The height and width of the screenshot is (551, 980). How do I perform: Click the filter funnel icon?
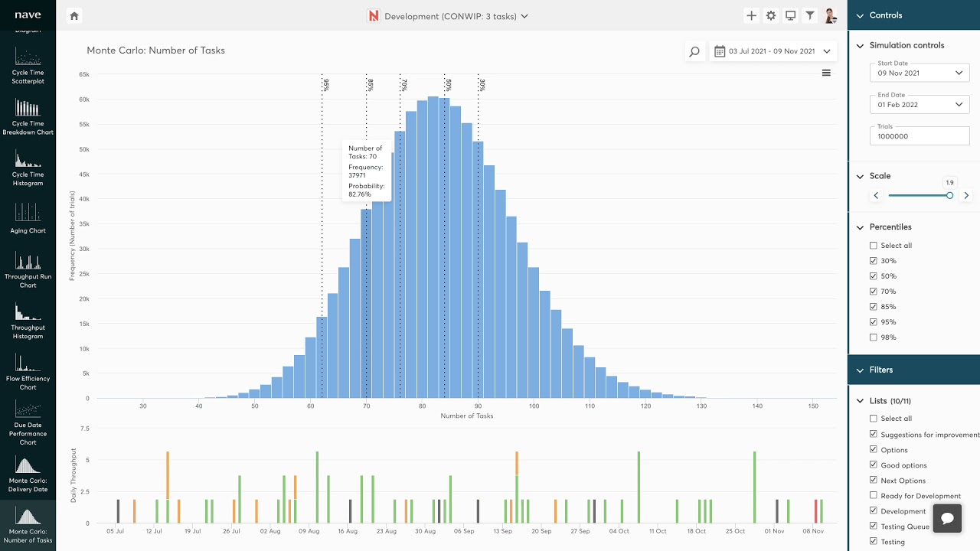click(810, 15)
